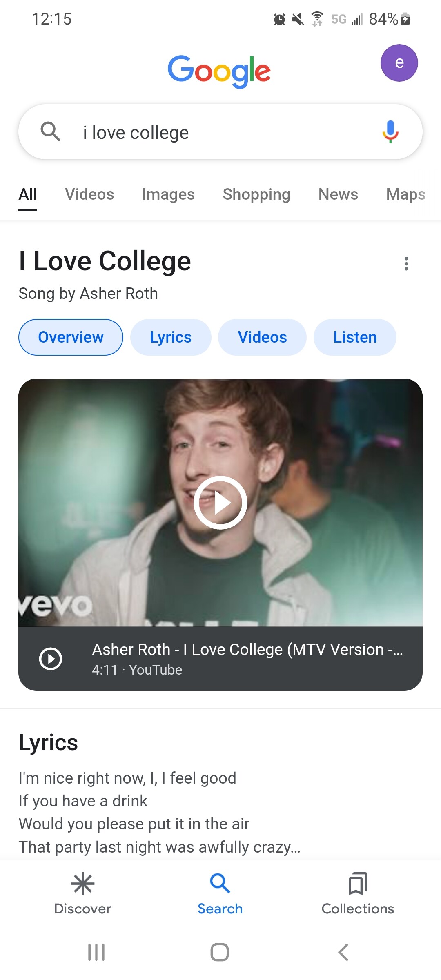
Task: Open the purple account avatar
Action: pos(399,63)
